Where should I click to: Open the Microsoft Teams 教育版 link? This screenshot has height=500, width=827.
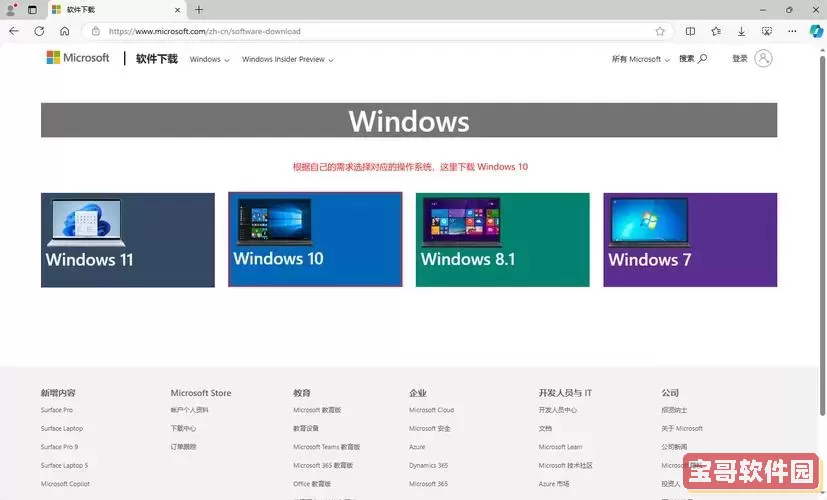(x=326, y=447)
